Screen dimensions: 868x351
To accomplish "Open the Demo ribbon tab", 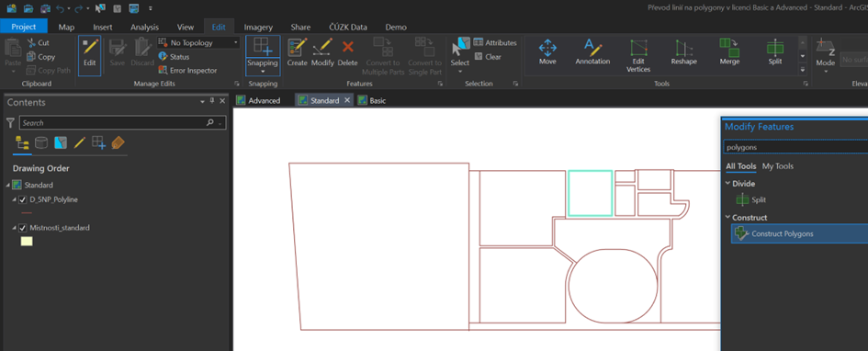I will pos(396,28).
